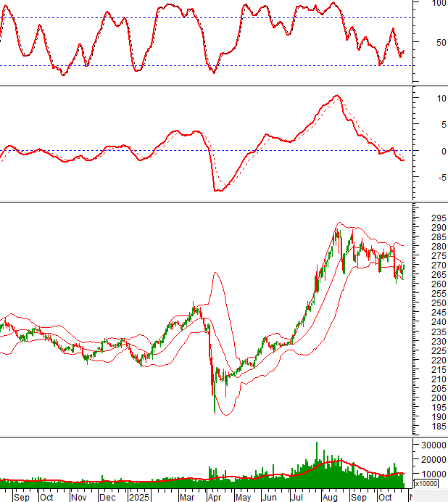
Task: Click the 10 value on the momentum indicator scale
Action: [x=436, y=98]
